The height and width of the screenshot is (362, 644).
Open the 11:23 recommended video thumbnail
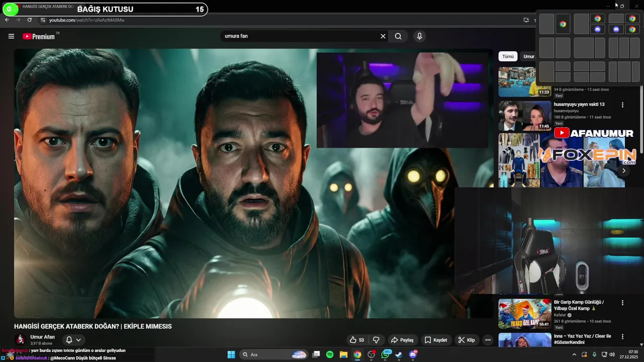pos(525,82)
